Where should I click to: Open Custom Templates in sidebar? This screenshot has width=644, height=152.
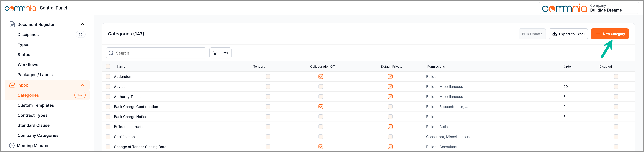tap(36, 105)
